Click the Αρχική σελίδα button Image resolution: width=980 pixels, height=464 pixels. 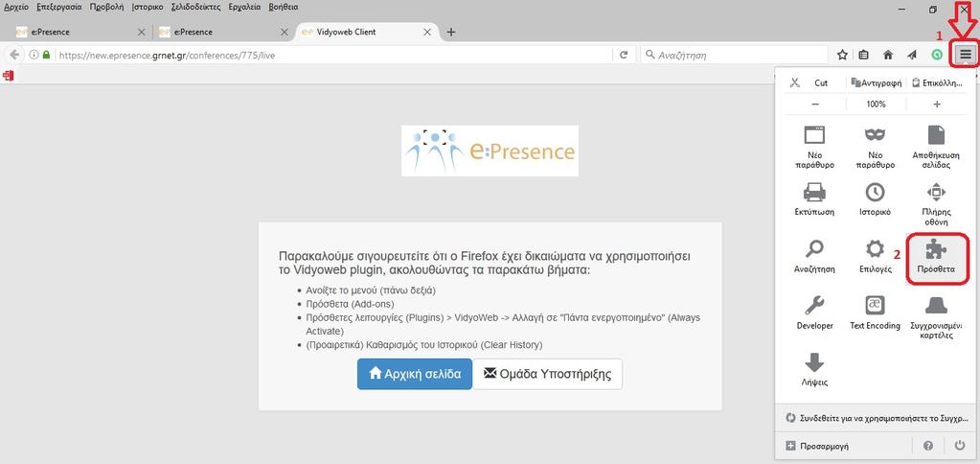415,374
